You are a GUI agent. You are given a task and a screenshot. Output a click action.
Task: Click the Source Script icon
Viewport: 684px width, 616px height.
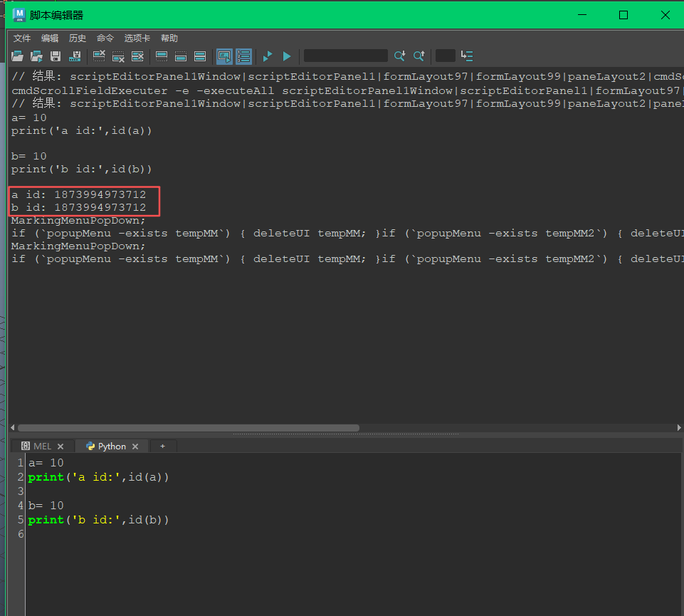tap(36, 56)
